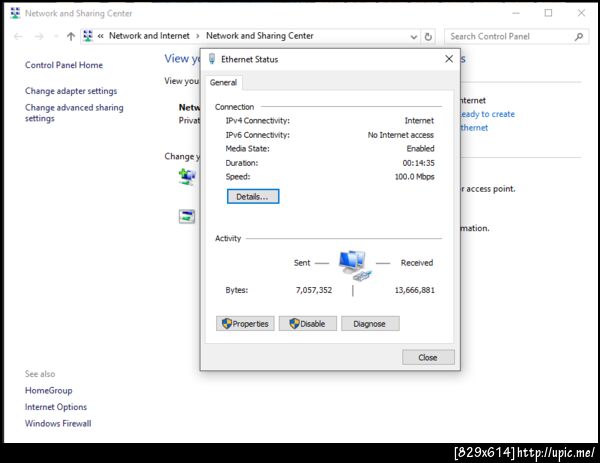Screen dimensions: 600x463
Task: Close the Network and Sharing Center window
Action: coord(581,13)
